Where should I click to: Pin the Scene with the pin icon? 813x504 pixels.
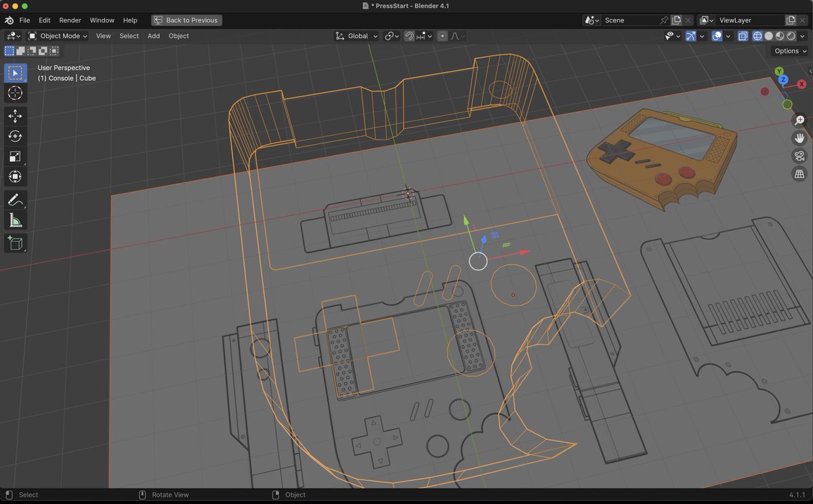click(663, 20)
